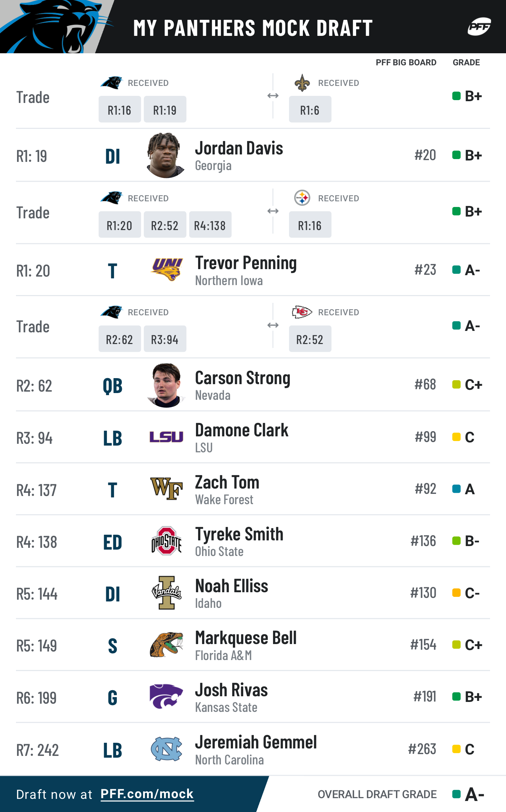506x812 pixels.
Task: Click Jordan Davis headshot photo
Action: tap(165, 155)
